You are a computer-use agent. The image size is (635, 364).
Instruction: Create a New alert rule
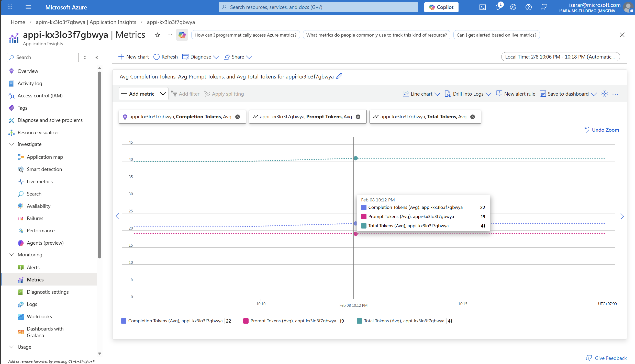(516, 94)
